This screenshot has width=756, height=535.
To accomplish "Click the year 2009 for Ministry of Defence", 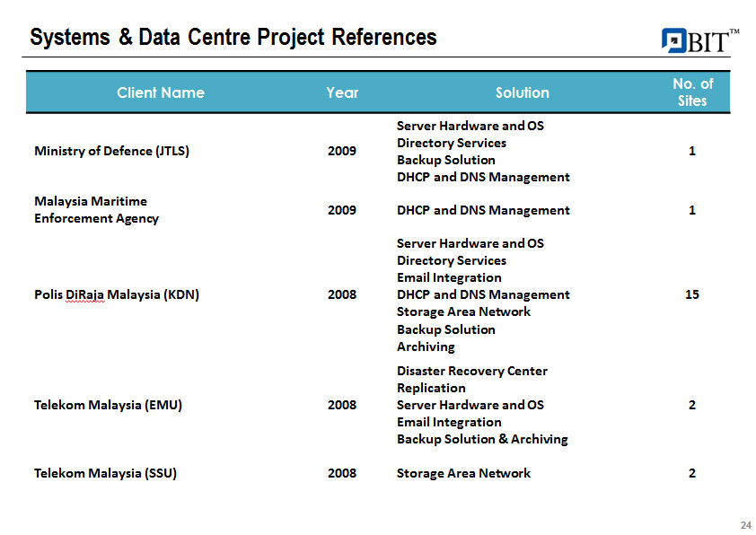I will (342, 151).
